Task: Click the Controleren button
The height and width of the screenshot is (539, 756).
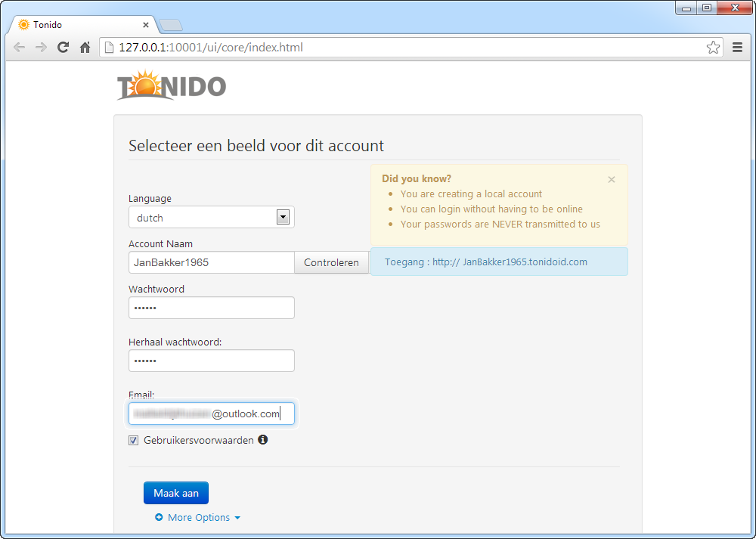Action: pos(331,262)
